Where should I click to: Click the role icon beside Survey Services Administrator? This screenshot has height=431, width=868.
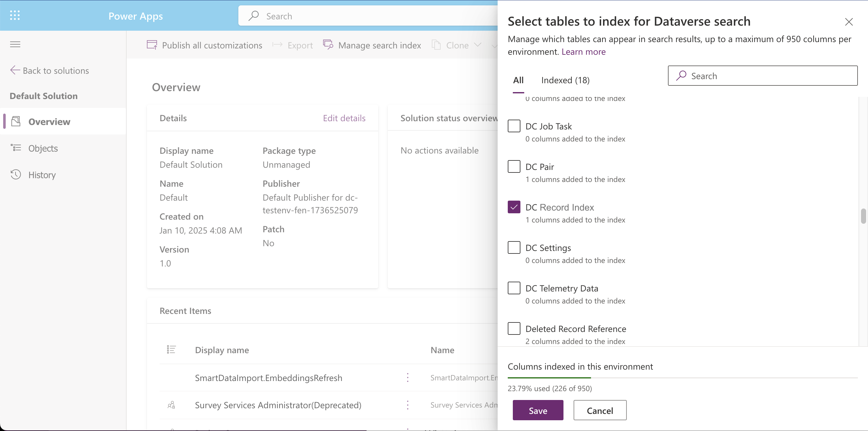coord(171,405)
